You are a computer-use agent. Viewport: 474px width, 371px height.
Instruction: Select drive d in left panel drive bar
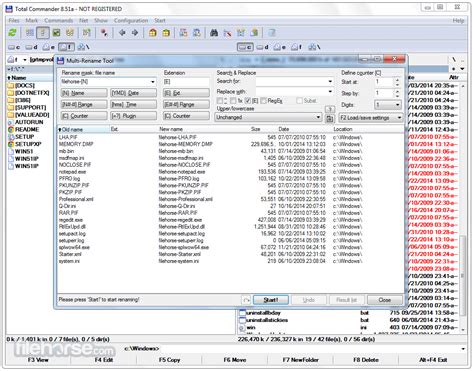coord(32,47)
